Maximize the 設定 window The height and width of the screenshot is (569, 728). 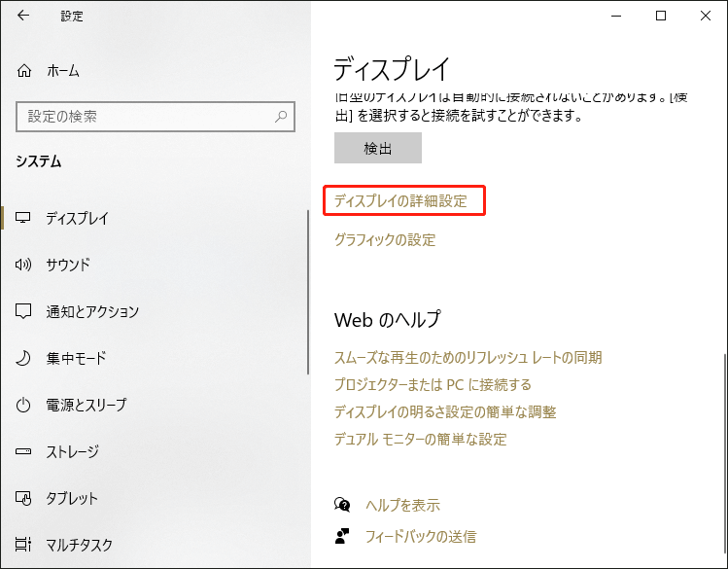coord(661,16)
